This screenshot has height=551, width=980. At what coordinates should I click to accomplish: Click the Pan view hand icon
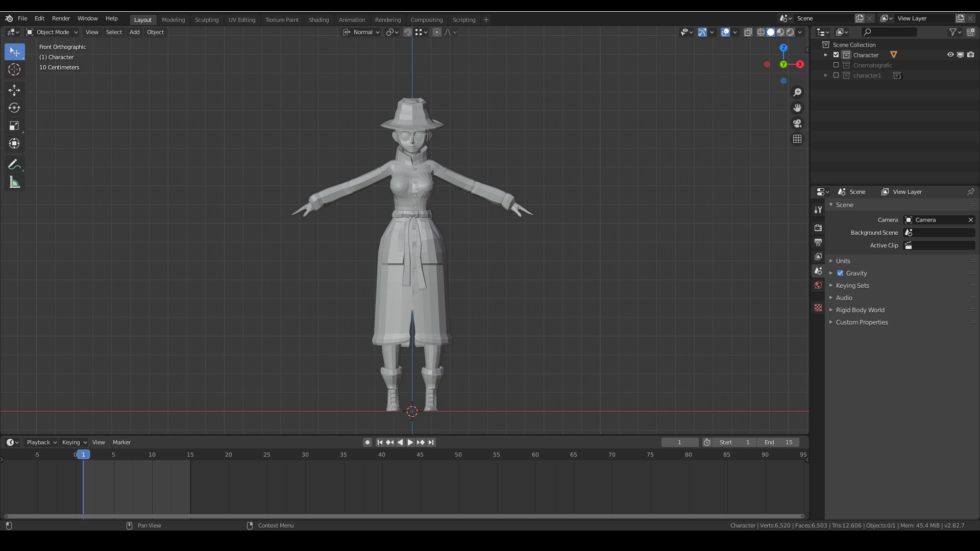click(797, 108)
